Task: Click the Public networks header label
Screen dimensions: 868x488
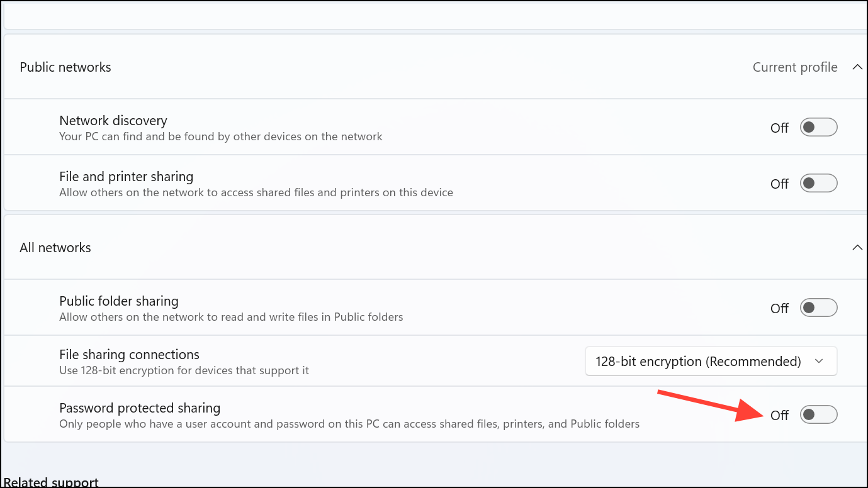Action: tap(65, 67)
